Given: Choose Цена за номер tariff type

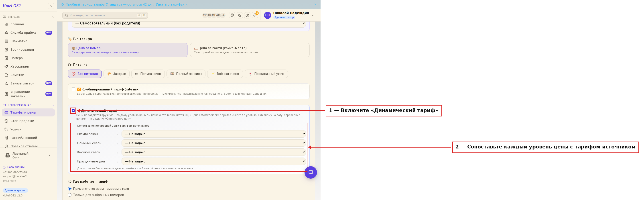Looking at the screenshot, I should point(128,50).
